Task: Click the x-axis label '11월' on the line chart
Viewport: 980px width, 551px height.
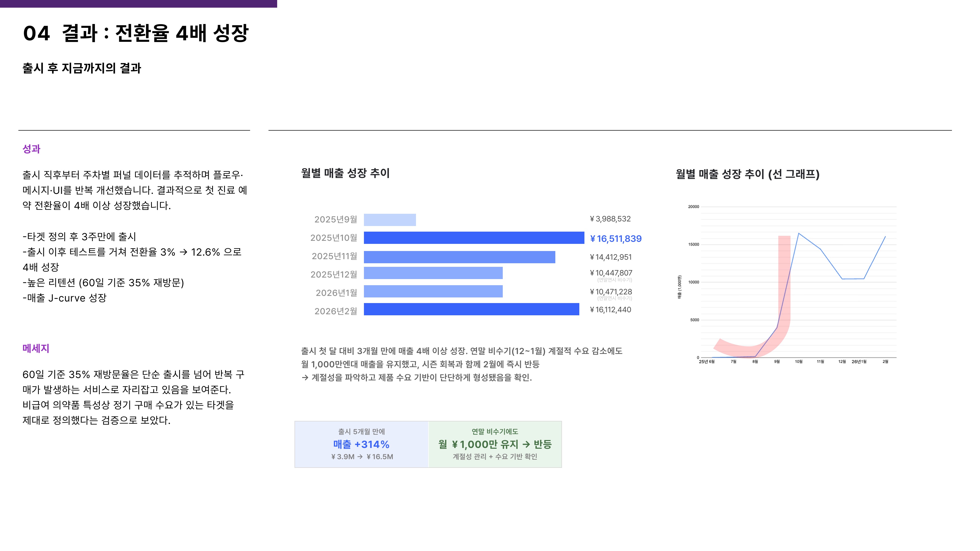Action: point(820,362)
